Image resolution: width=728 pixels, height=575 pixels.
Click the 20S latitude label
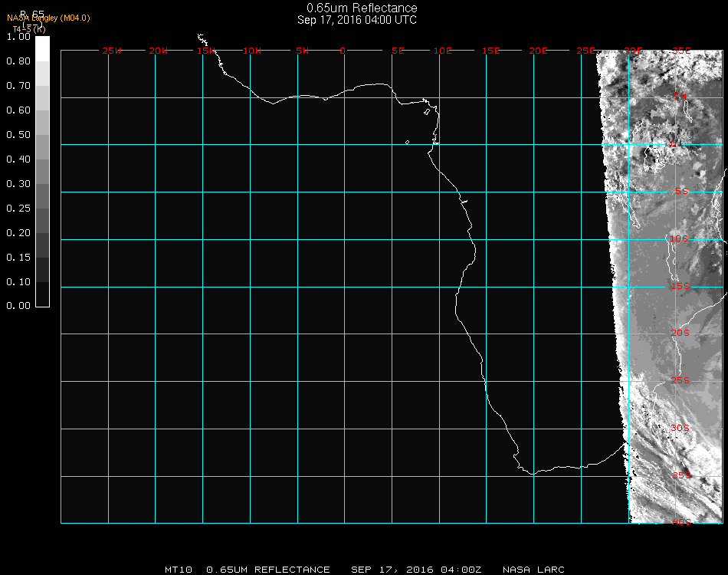pyautogui.click(x=681, y=333)
